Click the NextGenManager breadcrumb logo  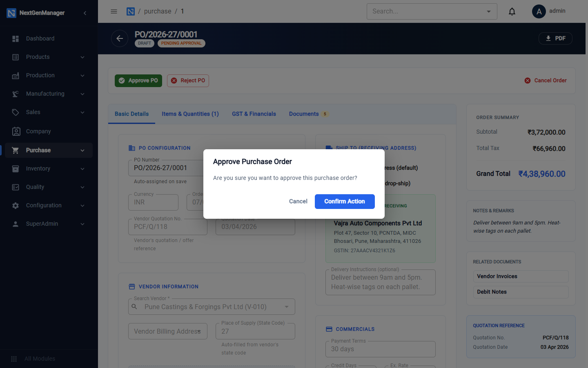[x=131, y=11]
